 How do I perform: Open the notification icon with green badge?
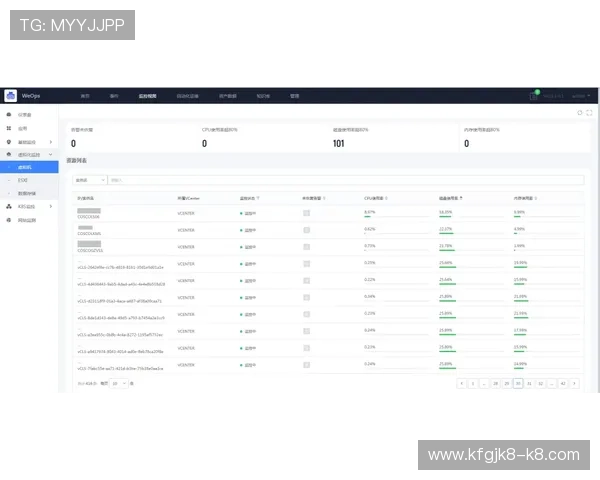click(534, 96)
